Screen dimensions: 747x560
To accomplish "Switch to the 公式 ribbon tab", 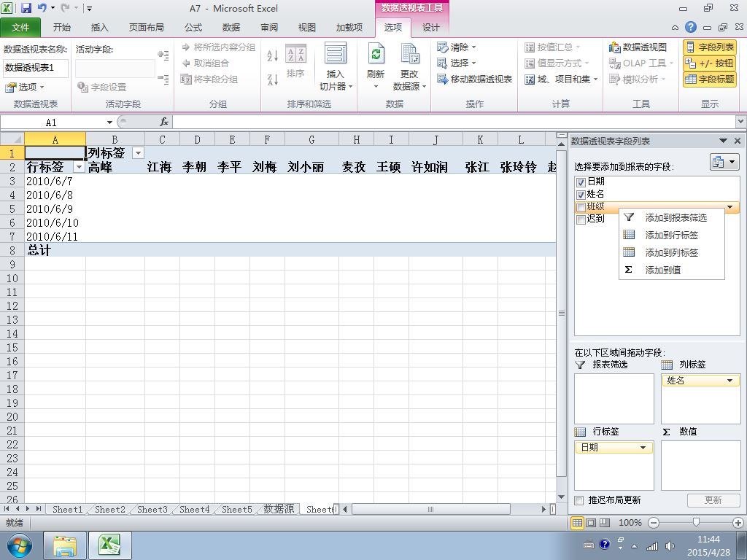I will click(x=193, y=28).
